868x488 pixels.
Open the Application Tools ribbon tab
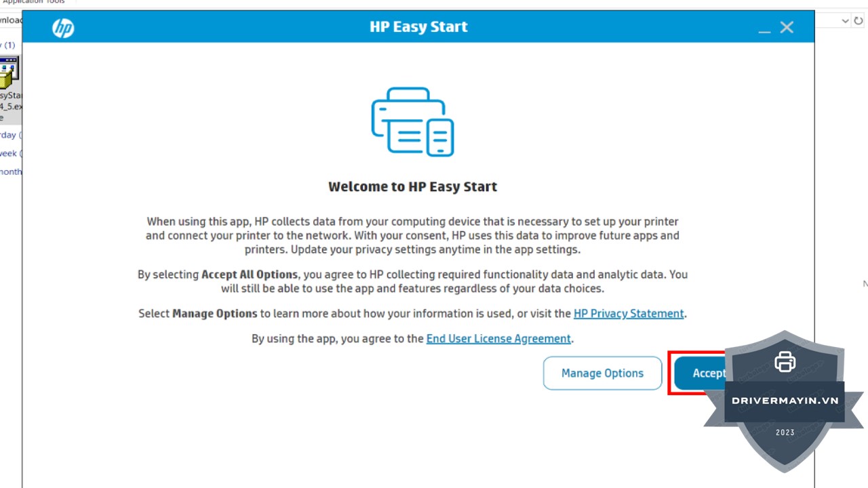click(33, 2)
